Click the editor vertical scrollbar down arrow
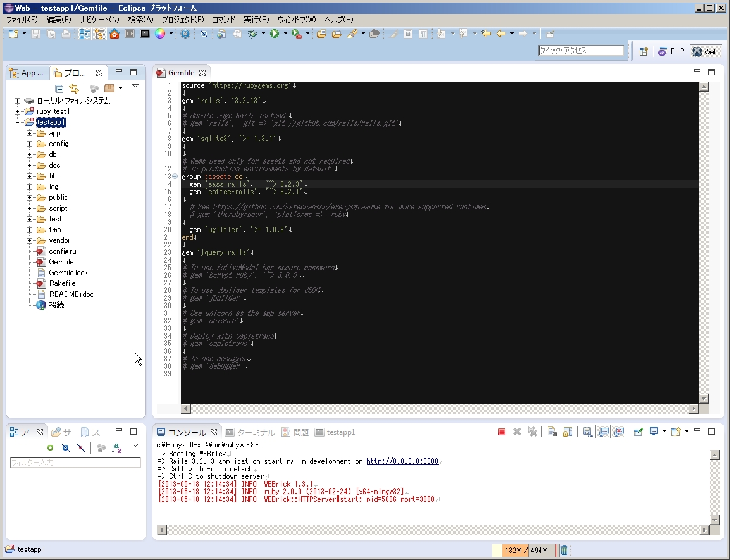Screen dimensions: 730x560 point(704,399)
